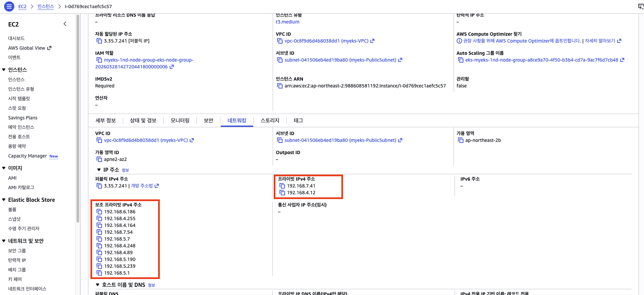The width and height of the screenshot is (644, 295).
Task: Collapse the 인스턴스 sidebar section
Action: tap(4, 70)
